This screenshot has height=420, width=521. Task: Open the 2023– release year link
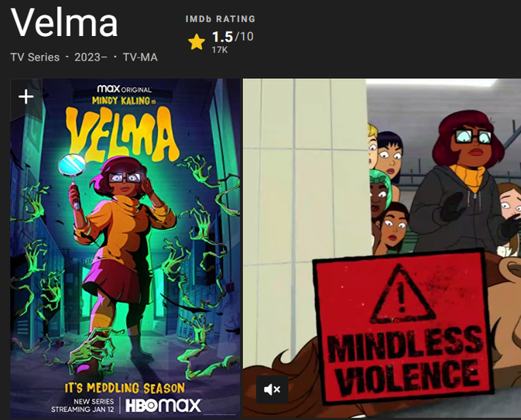click(x=90, y=57)
